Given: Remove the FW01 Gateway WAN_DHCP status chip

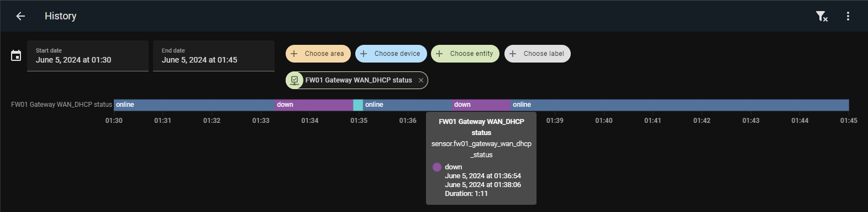Looking at the screenshot, I should pyautogui.click(x=421, y=80).
